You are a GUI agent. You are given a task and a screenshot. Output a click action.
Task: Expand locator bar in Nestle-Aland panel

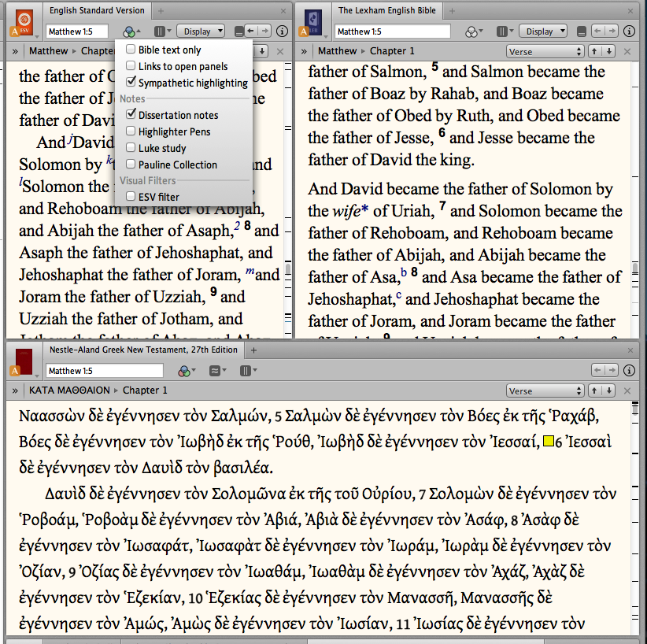[15, 390]
